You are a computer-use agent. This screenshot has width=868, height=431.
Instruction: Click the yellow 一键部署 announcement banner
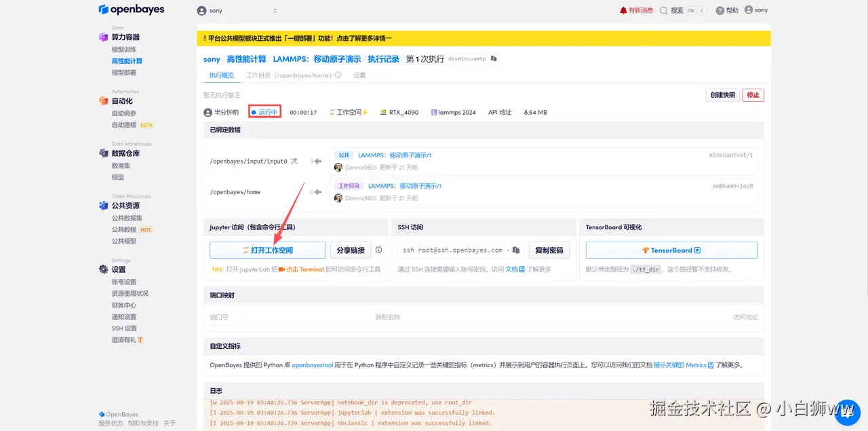pyautogui.click(x=484, y=39)
